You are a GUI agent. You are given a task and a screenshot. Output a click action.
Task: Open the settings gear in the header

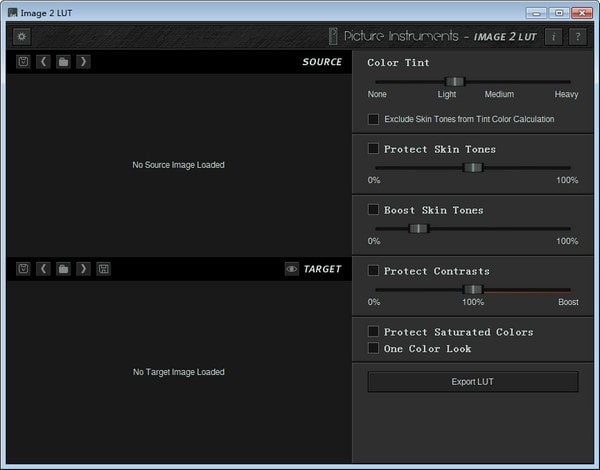22,36
